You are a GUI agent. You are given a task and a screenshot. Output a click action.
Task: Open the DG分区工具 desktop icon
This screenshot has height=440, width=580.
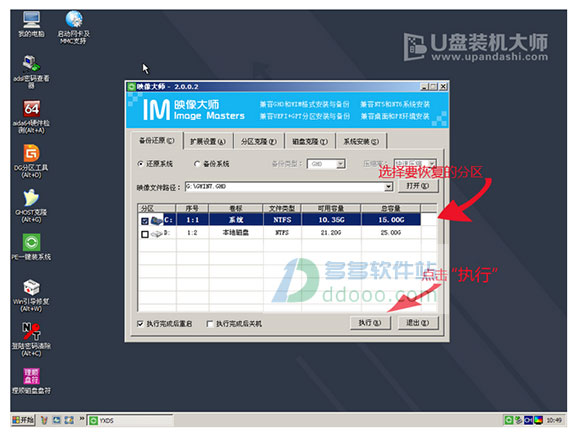(31, 161)
